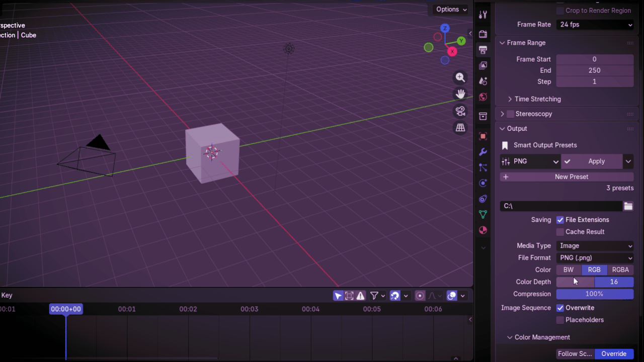Viewport: 644px width, 362px height.
Task: Set Color Depth to 16
Action: [x=614, y=282]
